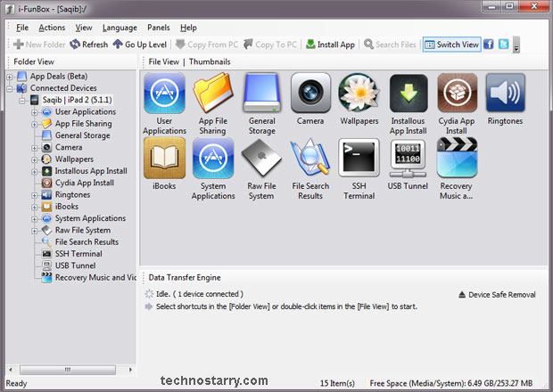The width and height of the screenshot is (553, 392).
Task: Collapse the Saqib iPad 2 node
Action: click(22, 101)
